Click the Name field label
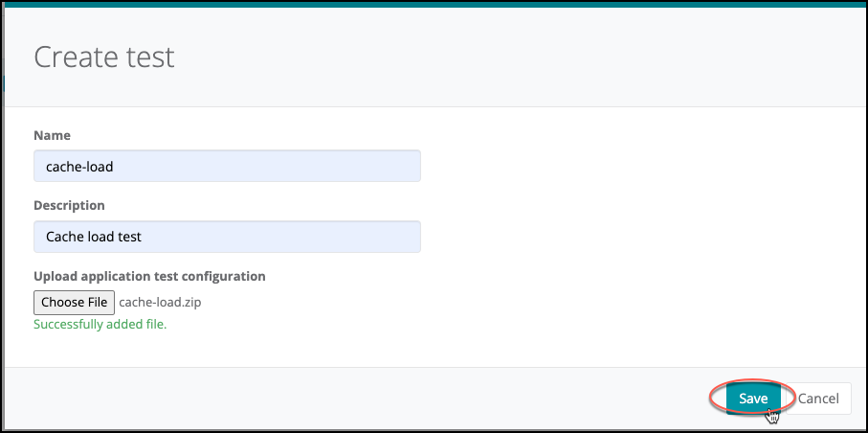 click(x=52, y=136)
